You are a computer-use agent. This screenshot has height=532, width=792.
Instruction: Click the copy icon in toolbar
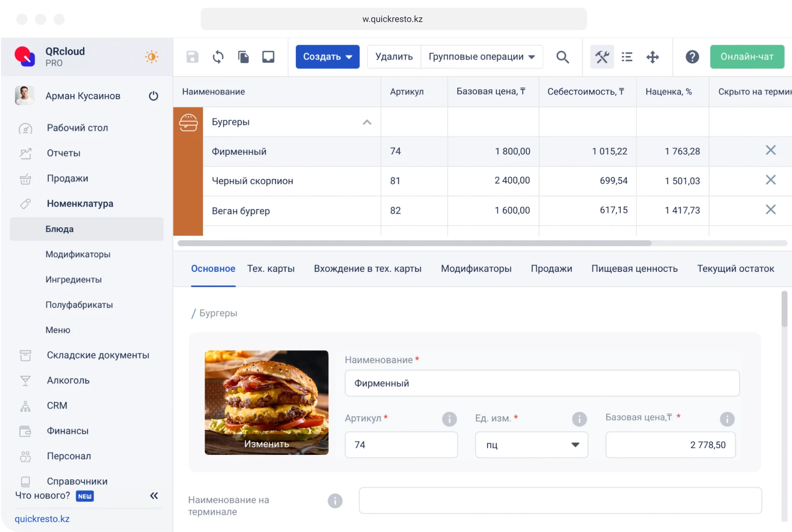(x=243, y=57)
